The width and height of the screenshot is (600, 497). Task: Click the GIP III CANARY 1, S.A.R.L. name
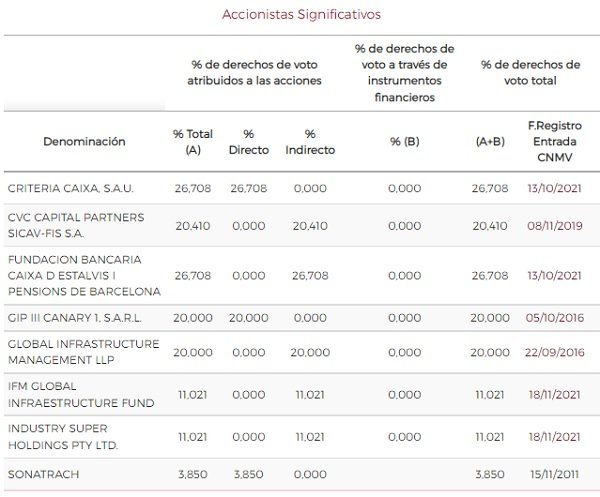(x=76, y=317)
